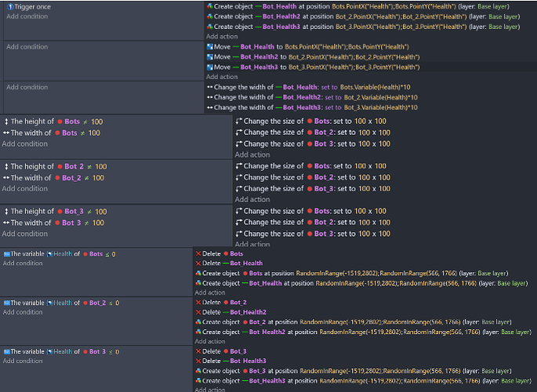Click width-change icon of Bot_Health2 action
Viewport: 537px width, 392px height.
tap(210, 97)
